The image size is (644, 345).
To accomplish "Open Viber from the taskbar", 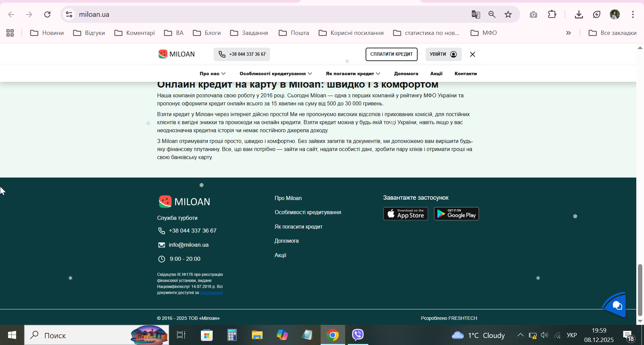I will (358, 335).
